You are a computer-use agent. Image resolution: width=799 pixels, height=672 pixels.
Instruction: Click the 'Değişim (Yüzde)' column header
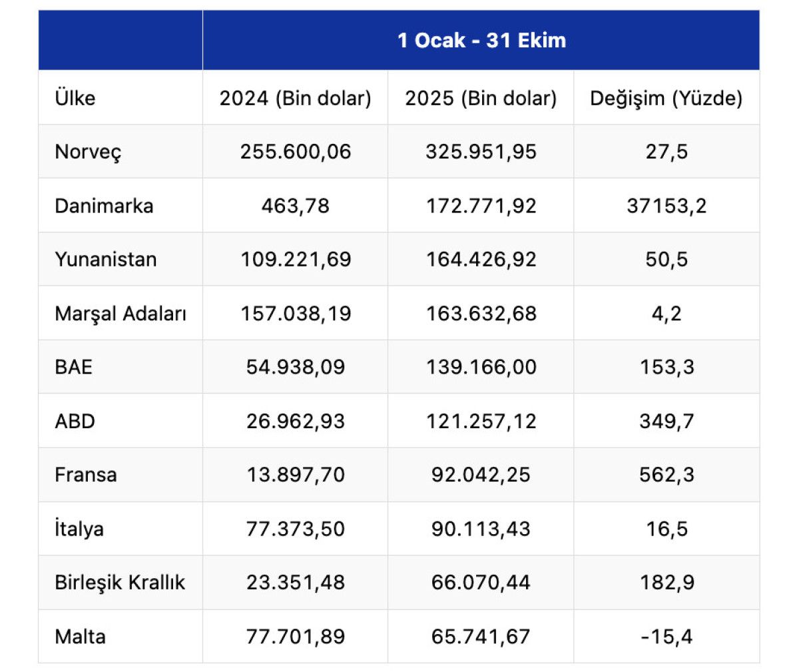666,98
